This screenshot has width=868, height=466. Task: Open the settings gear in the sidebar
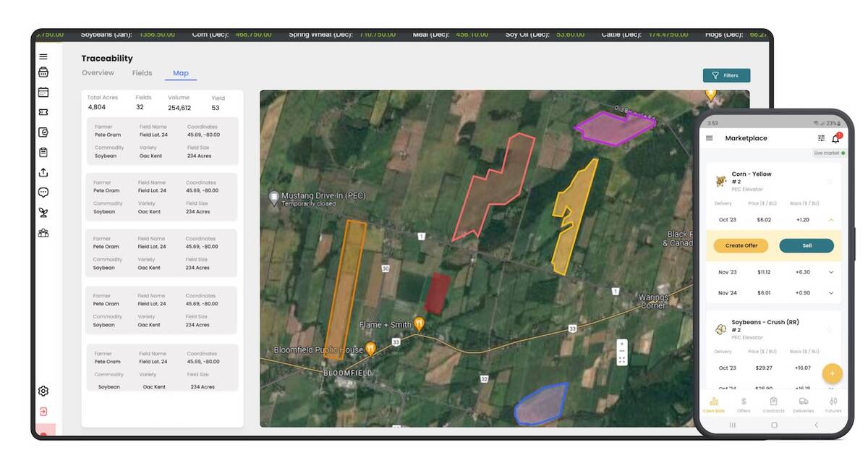(x=43, y=391)
